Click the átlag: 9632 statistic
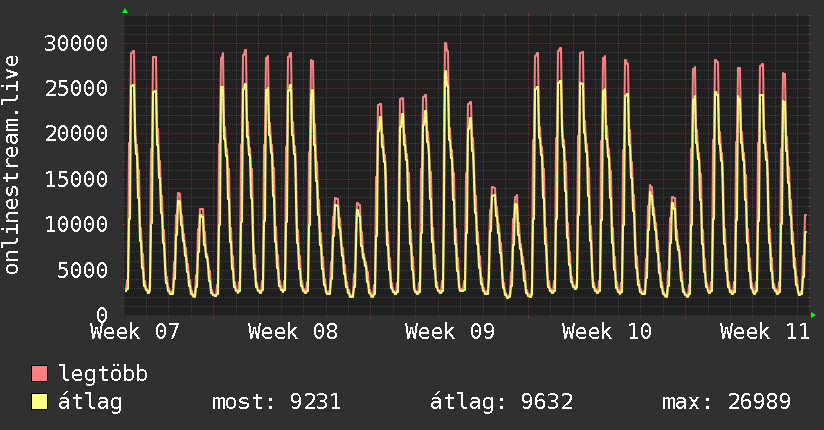 pyautogui.click(x=501, y=402)
